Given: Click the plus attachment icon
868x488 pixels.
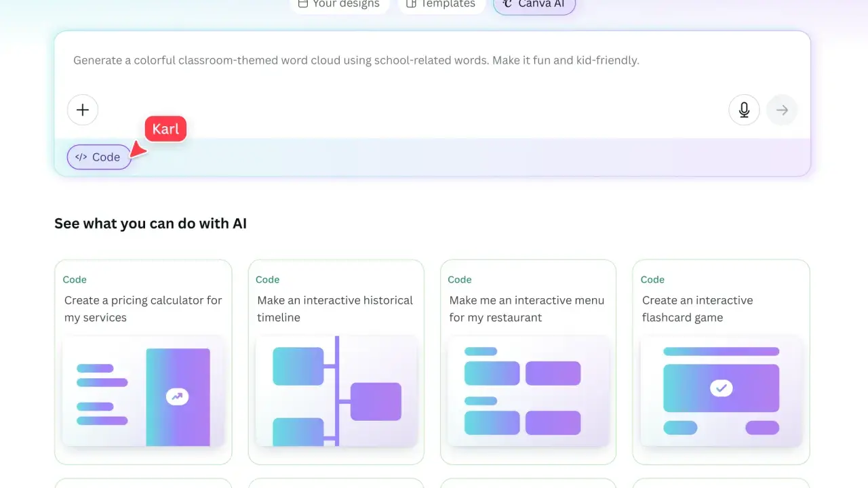Looking at the screenshot, I should point(83,110).
